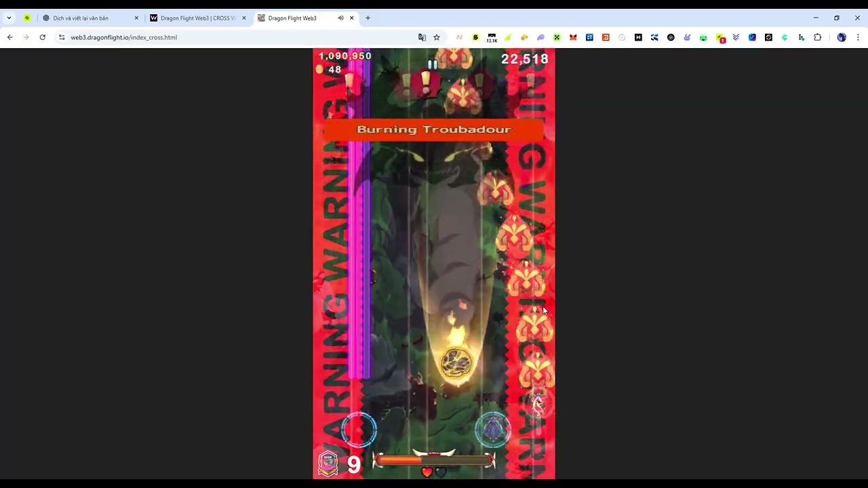Image resolution: width=868 pixels, height=488 pixels.
Task: Open the Chrome three-dot menu
Action: coord(858,37)
